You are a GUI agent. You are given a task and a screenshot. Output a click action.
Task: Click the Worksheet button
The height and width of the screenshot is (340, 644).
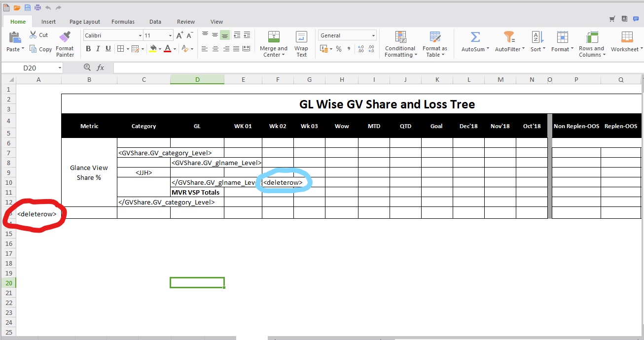click(626, 43)
